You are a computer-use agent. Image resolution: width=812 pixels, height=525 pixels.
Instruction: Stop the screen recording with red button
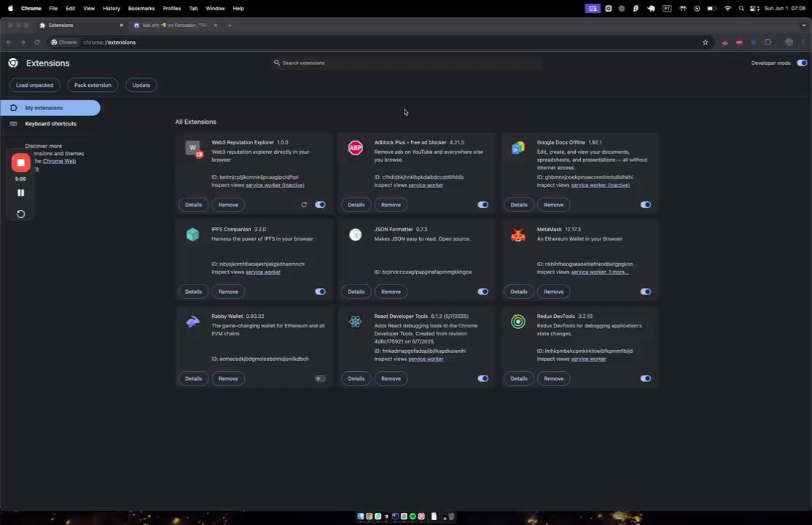tap(20, 163)
